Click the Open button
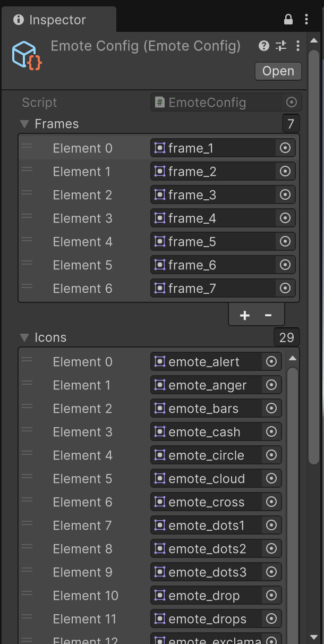Screen dimensions: 324x644 (278, 71)
